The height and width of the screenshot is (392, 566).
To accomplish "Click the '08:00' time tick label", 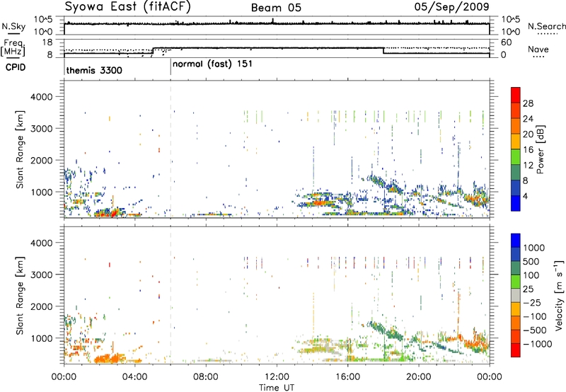I will [206, 377].
